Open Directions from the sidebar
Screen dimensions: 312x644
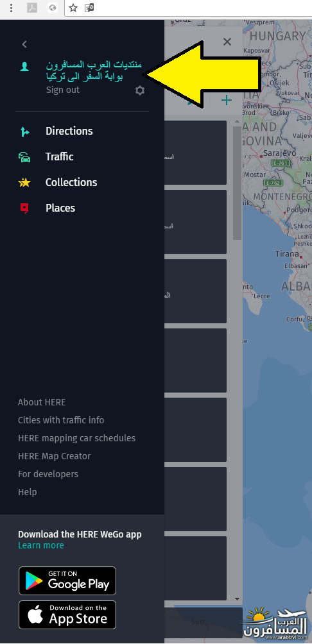[69, 131]
